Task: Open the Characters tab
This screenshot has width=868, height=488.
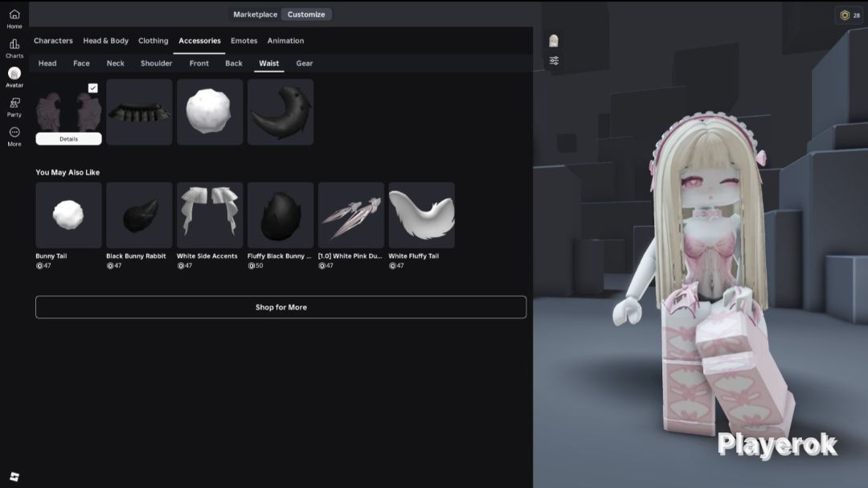Action: pos(53,40)
